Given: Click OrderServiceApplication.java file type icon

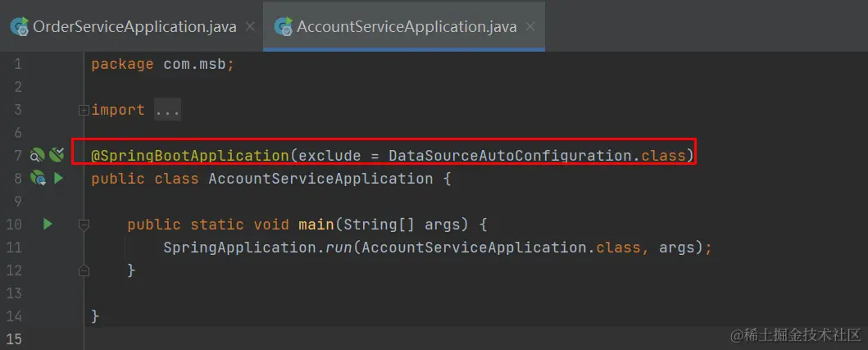Looking at the screenshot, I should [x=19, y=26].
